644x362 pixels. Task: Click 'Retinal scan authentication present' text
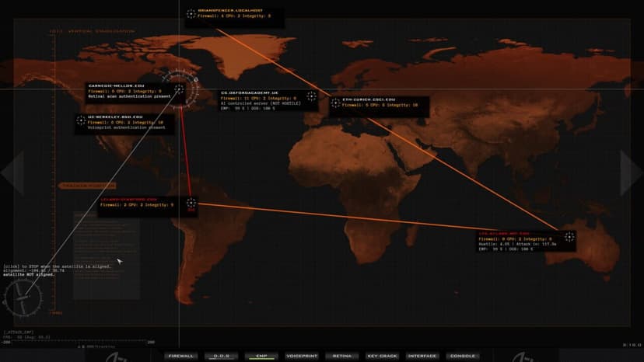tap(129, 96)
